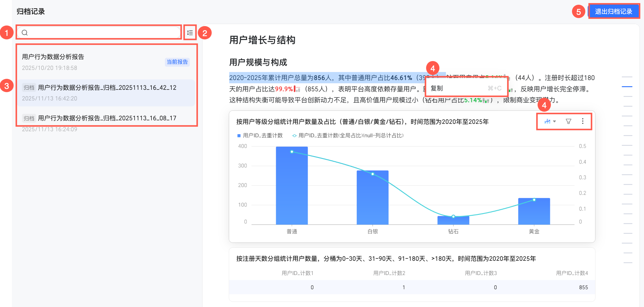Click the value 1 under 用户ID_计数2

coord(404,287)
